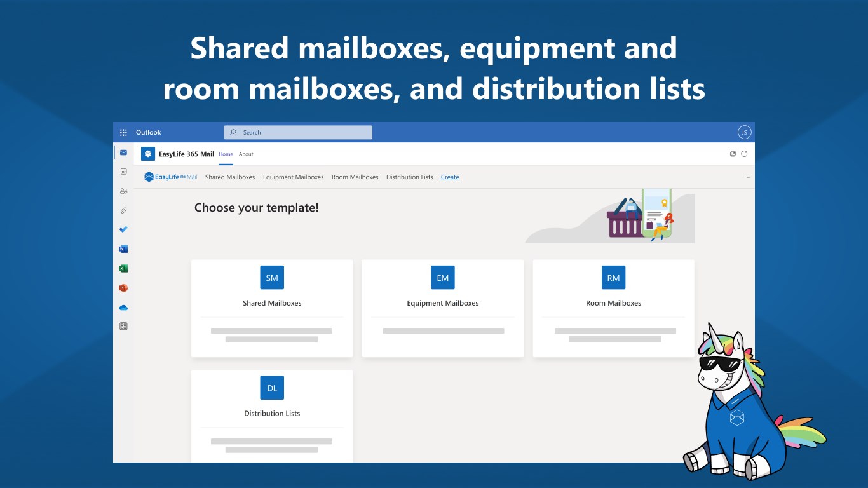Viewport: 868px width, 488px height.
Task: Click the SM tile icon
Action: click(272, 278)
